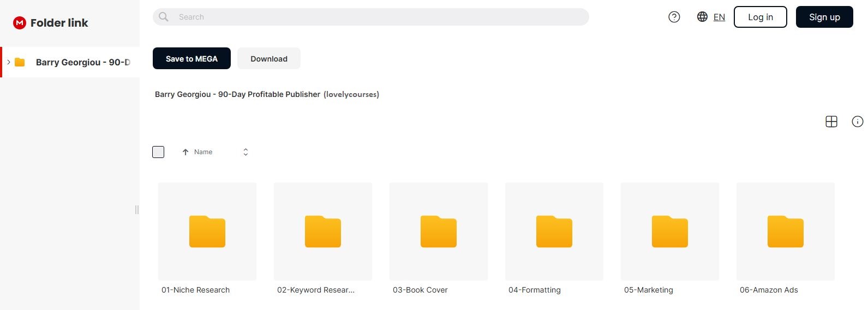Click the MEGA logo icon
The height and width of the screenshot is (310, 868).
pyautogui.click(x=20, y=23)
